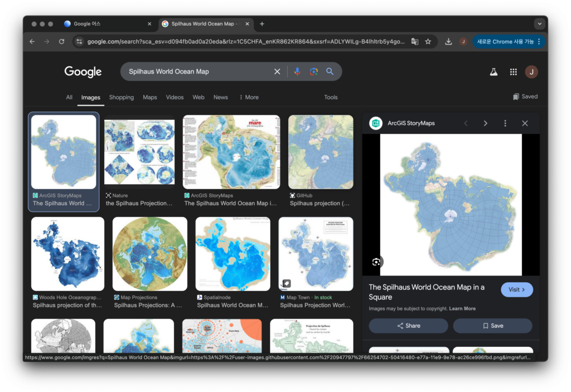Clear the search box text

pos(277,71)
